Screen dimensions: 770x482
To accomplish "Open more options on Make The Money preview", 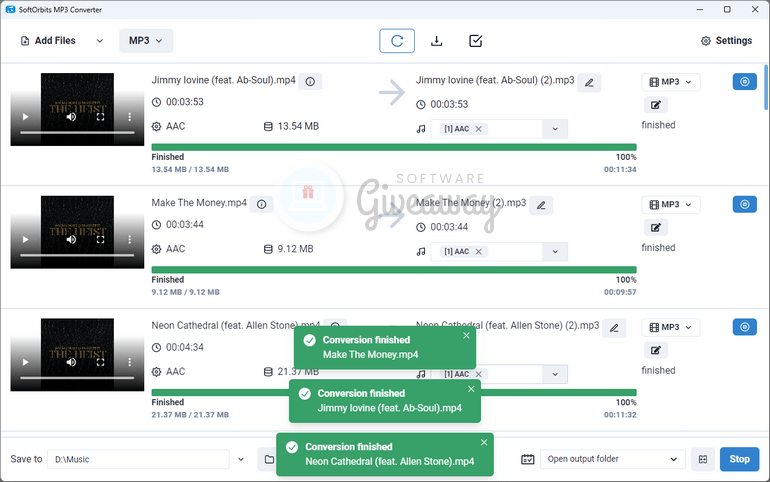I will pyautogui.click(x=130, y=240).
